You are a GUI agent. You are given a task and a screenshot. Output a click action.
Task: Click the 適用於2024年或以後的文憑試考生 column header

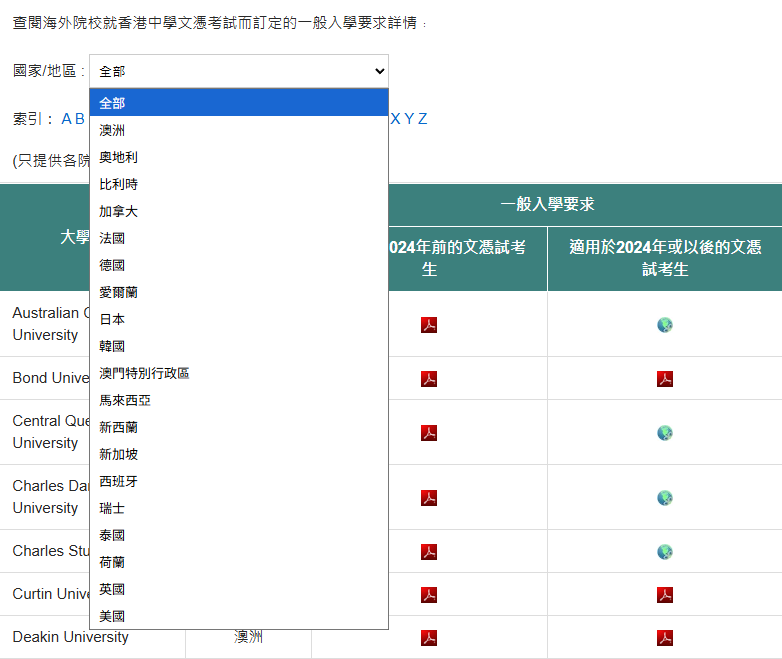coord(665,258)
